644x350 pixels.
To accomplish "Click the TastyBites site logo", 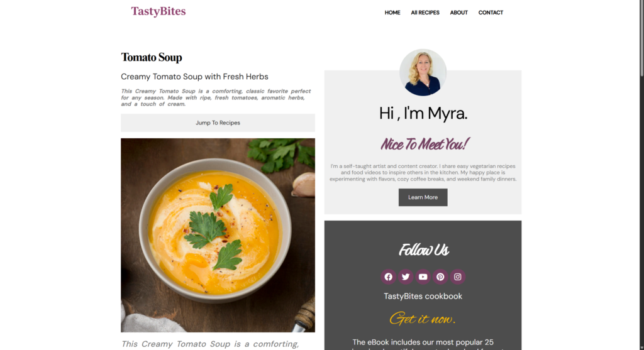I will 158,11.
